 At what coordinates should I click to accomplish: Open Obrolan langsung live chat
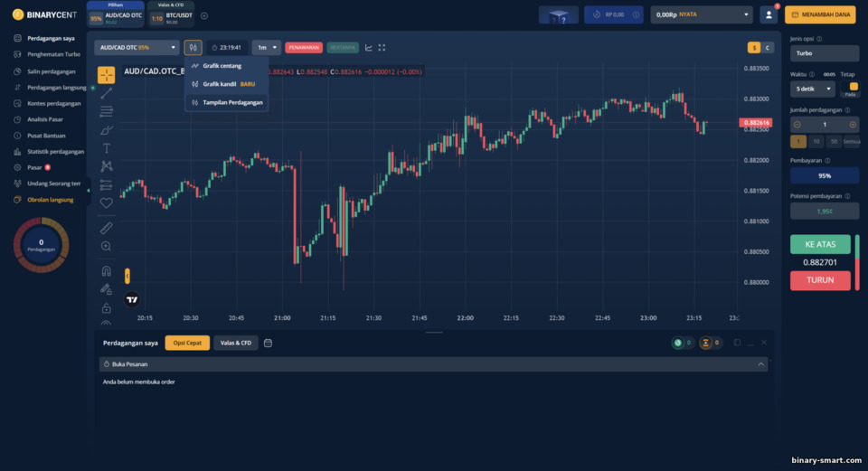tap(50, 200)
